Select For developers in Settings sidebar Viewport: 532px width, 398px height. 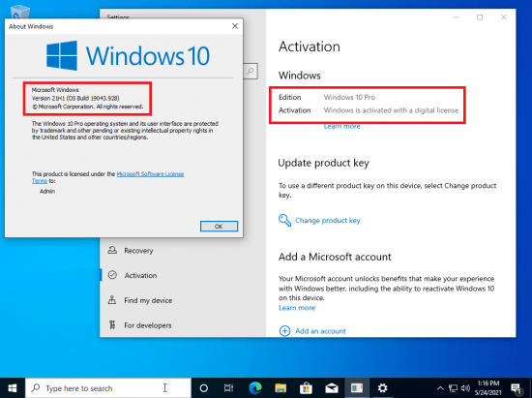point(183,325)
